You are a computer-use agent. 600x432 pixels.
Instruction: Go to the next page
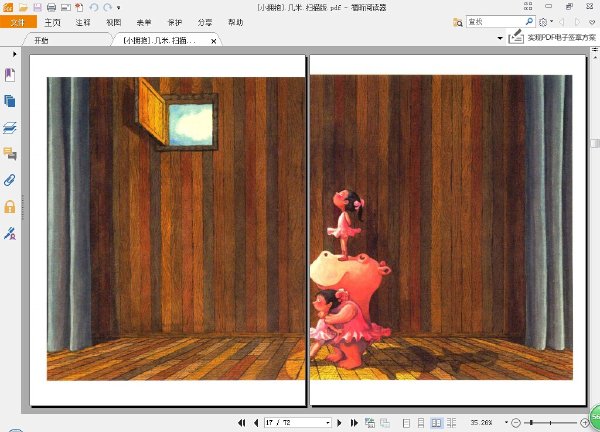click(339, 422)
